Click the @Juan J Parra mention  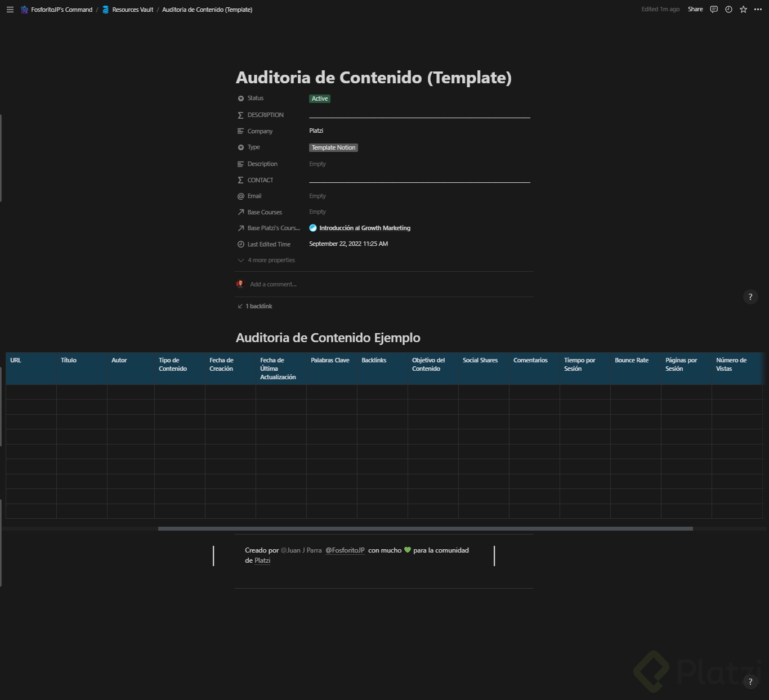click(301, 550)
